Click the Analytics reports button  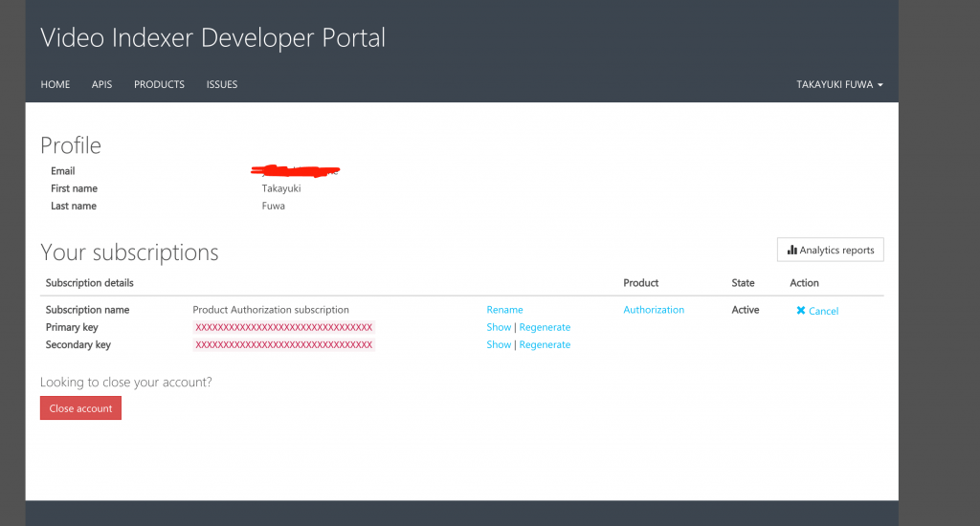pos(830,250)
